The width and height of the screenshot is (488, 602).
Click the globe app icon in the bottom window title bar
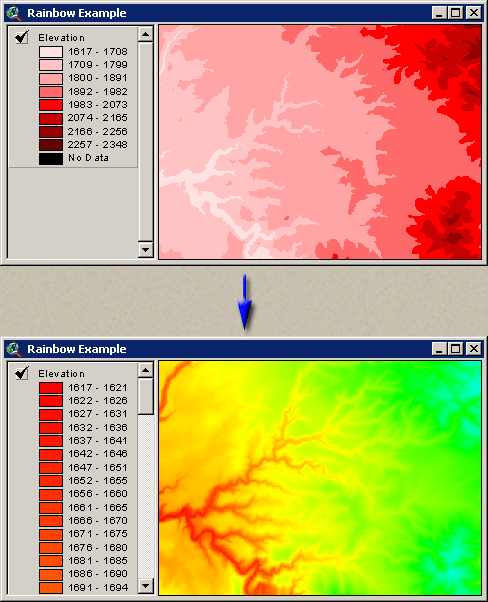click(x=14, y=349)
